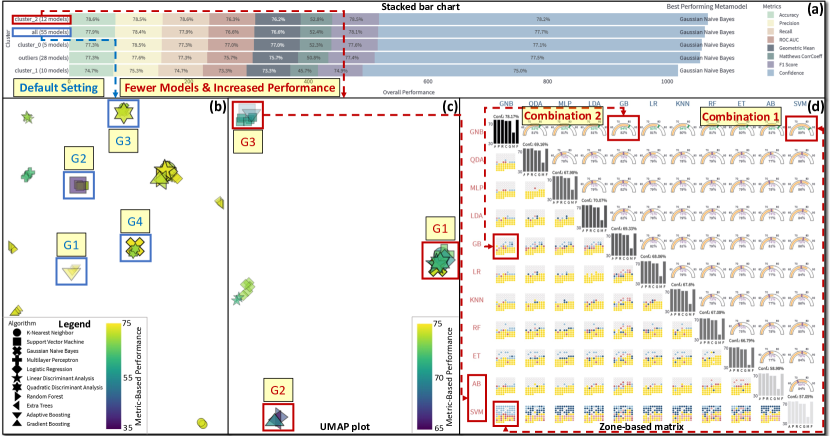830x436 pixels.
Task: Select the teal square glyphs in panel (c)
Action: [x=248, y=115]
